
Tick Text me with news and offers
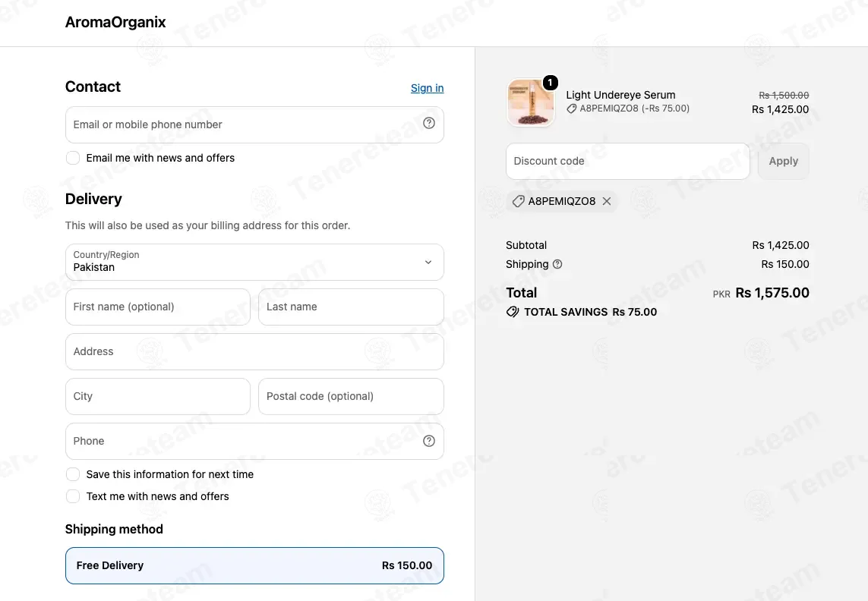(72, 496)
